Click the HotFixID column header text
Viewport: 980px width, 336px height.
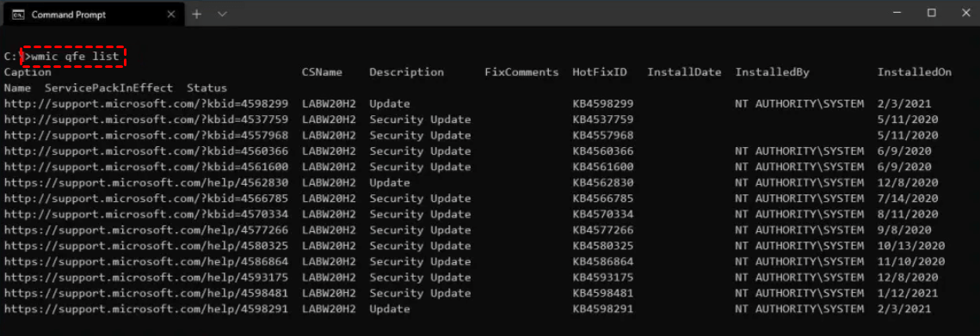click(600, 72)
